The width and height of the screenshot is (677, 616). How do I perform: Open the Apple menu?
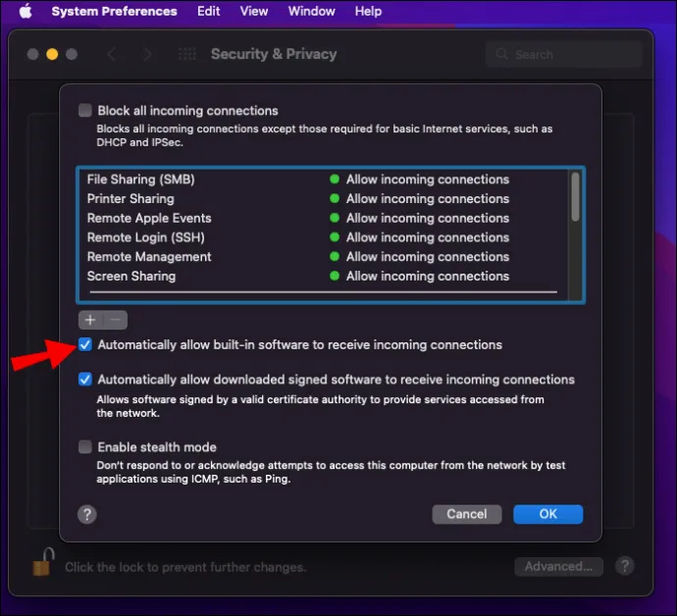coord(26,11)
